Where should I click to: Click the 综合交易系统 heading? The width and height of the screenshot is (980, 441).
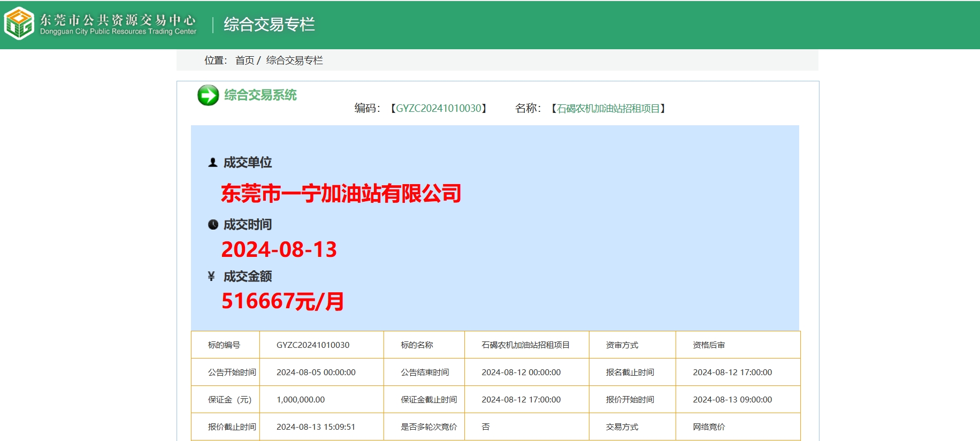click(x=261, y=95)
